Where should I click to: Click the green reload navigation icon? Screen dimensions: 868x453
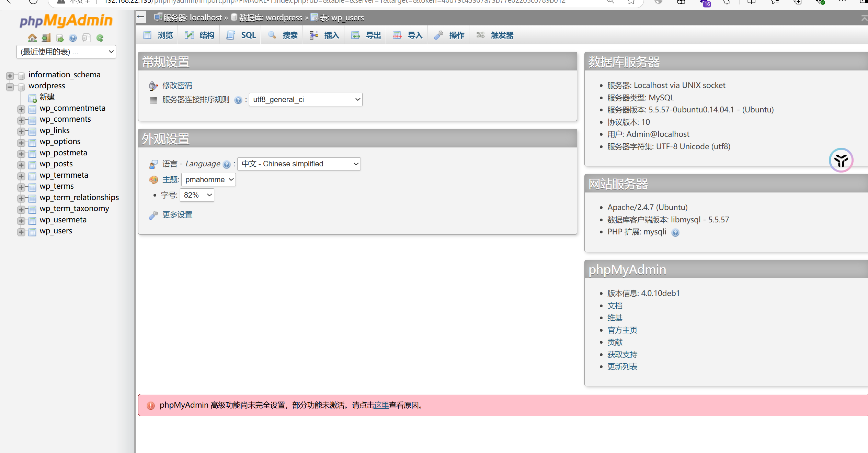click(x=100, y=38)
